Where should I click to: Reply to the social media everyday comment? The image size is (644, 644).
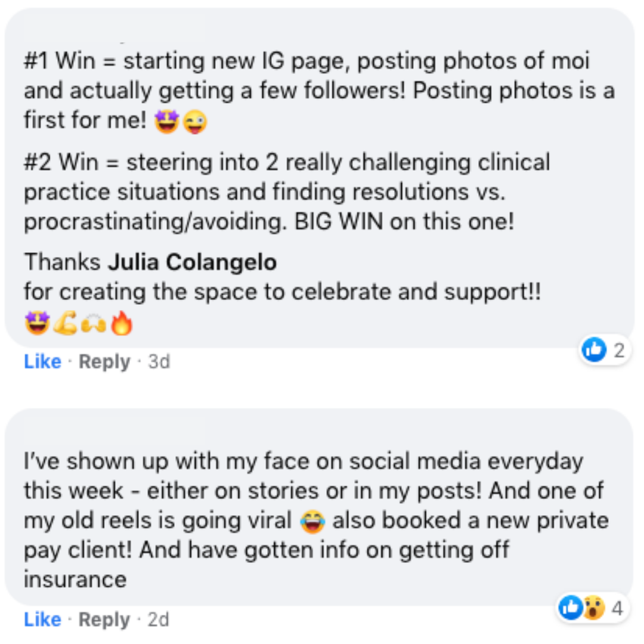pyautogui.click(x=104, y=620)
